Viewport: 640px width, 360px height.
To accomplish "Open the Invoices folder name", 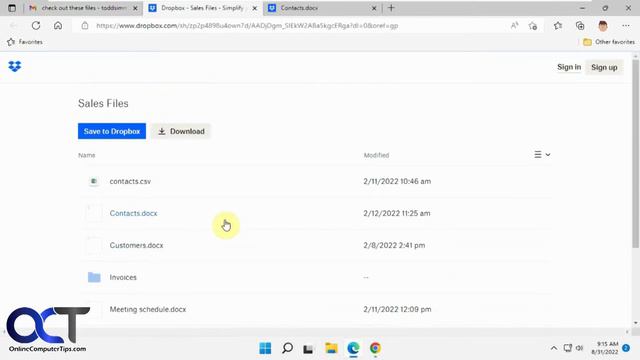I will (123, 277).
